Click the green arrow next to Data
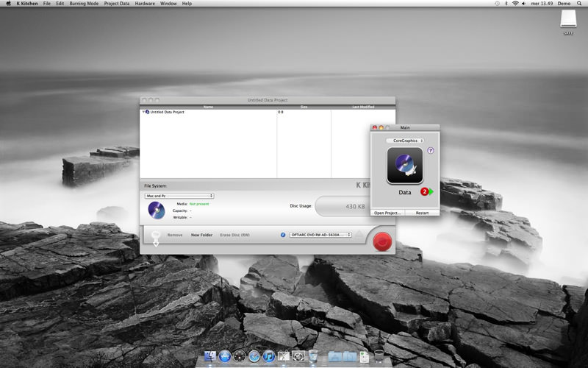Viewport: 588px width, 368px height. point(431,192)
